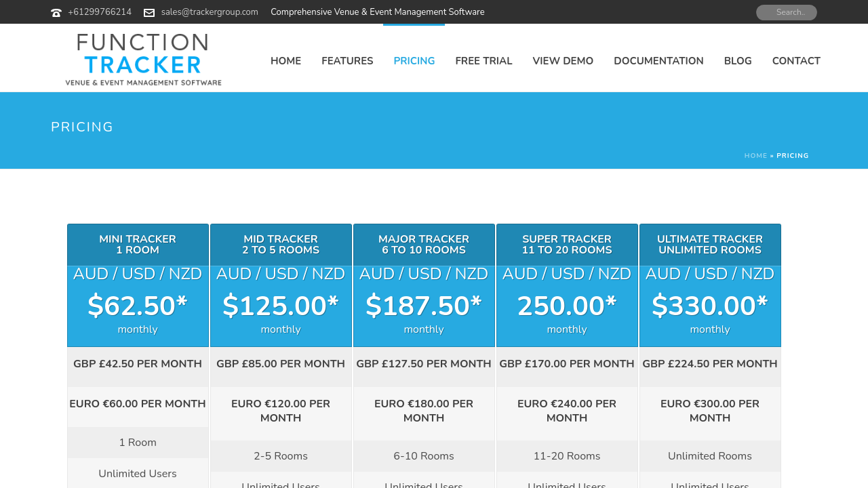868x488 pixels.
Task: Click GBP £85.00 per month text
Action: 281,364
